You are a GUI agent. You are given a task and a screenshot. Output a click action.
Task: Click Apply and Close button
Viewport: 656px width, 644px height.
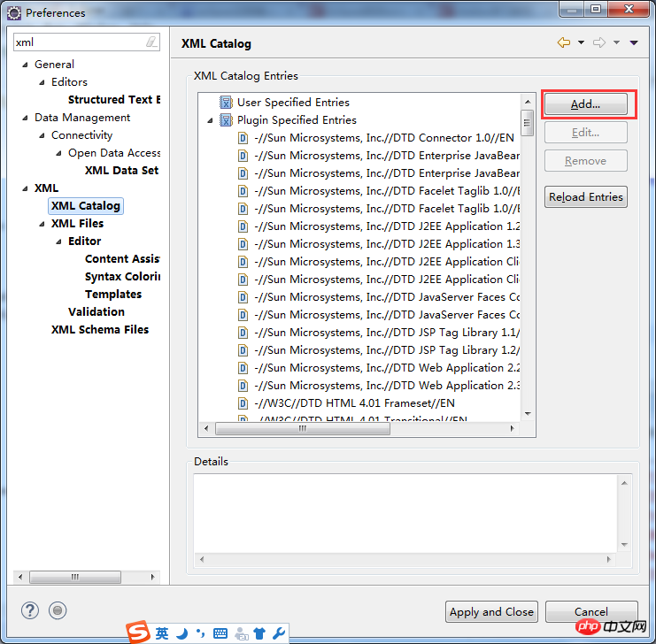tap(491, 612)
